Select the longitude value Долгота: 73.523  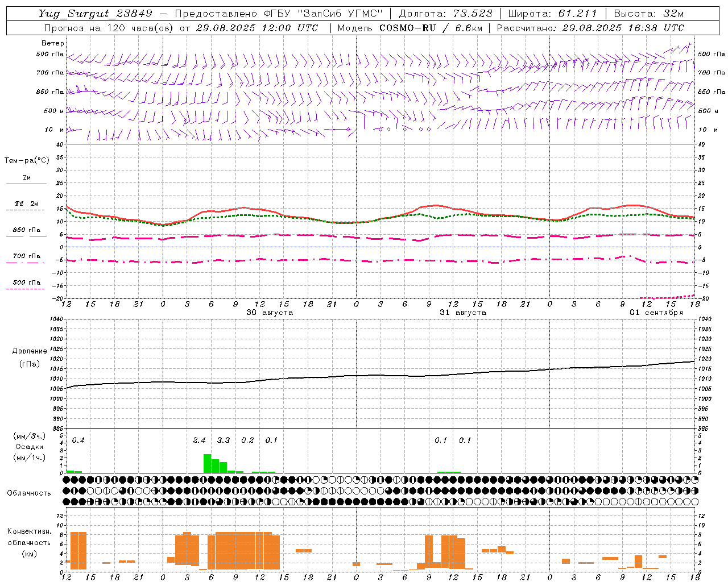[445, 14]
